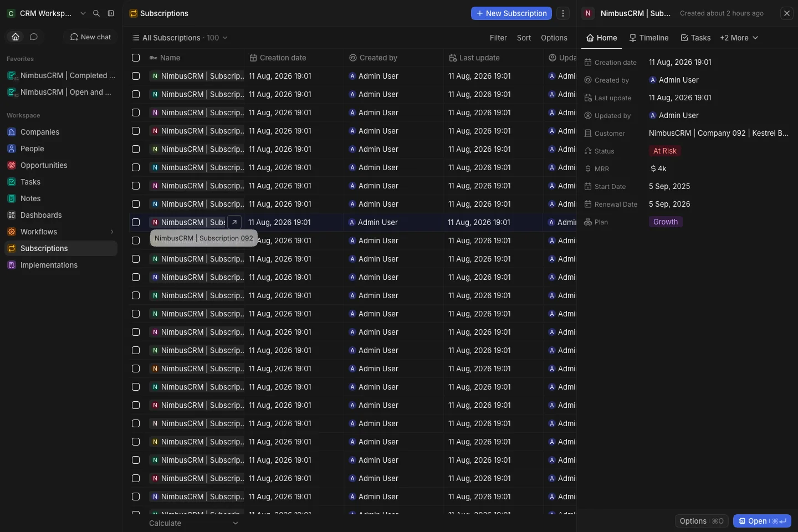Go to the home icon tab
This screenshot has width=798, height=532.
click(16, 37)
